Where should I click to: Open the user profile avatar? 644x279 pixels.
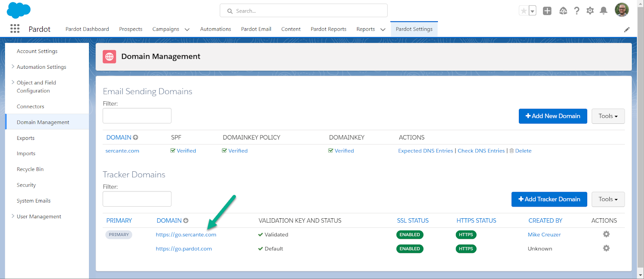(621, 10)
